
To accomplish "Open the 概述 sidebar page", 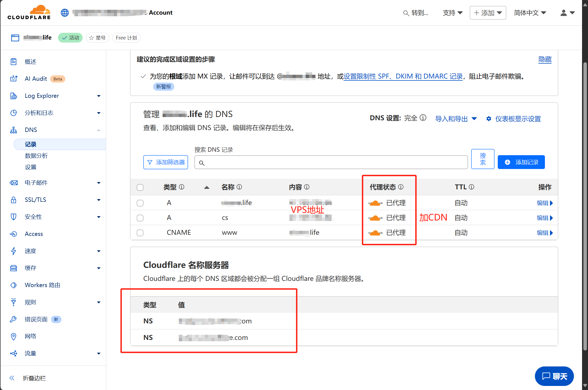I will click(31, 62).
